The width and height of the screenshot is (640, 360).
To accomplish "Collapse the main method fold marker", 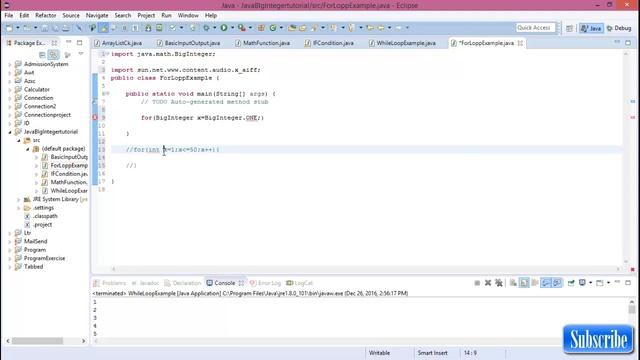I will [107, 93].
